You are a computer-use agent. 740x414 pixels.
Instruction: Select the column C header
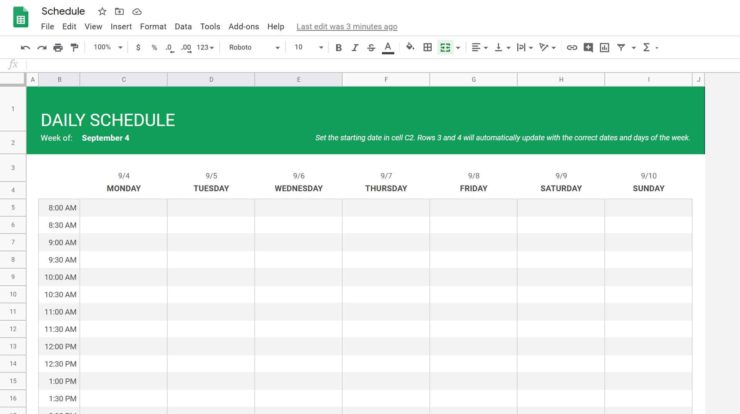124,80
